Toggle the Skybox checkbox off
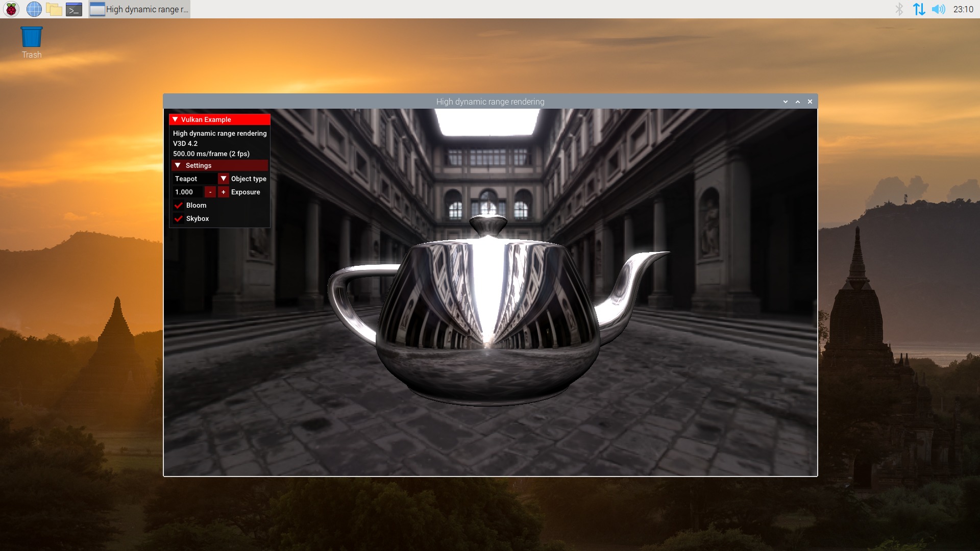Image resolution: width=980 pixels, height=551 pixels. coord(178,218)
